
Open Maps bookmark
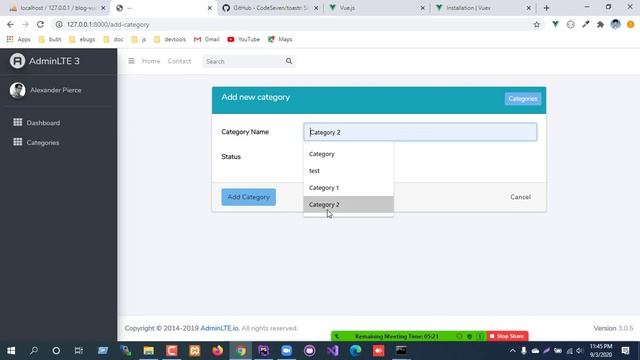(x=280, y=39)
